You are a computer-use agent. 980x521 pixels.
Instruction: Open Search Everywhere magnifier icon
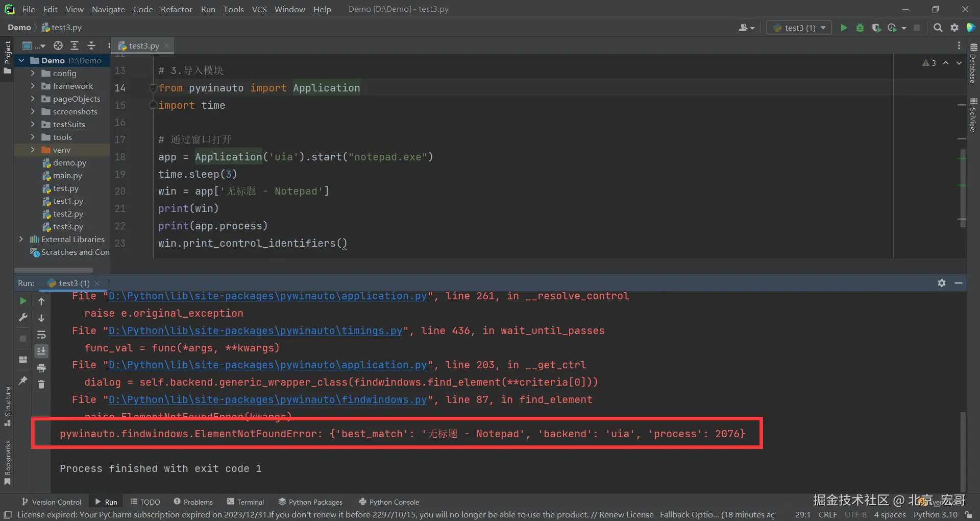(x=938, y=28)
